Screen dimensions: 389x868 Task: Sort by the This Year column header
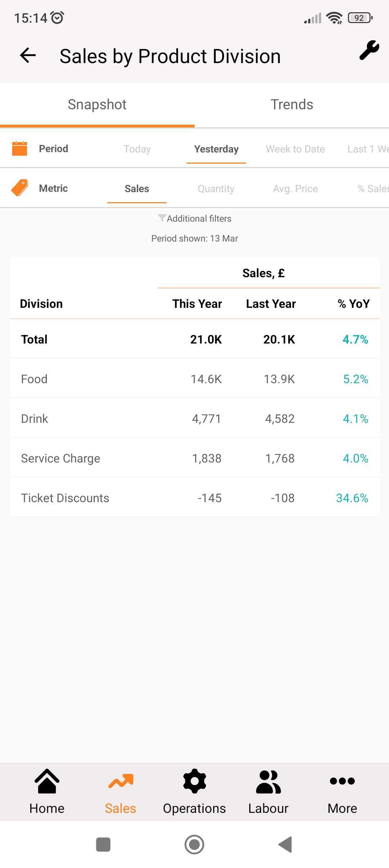pos(197,304)
